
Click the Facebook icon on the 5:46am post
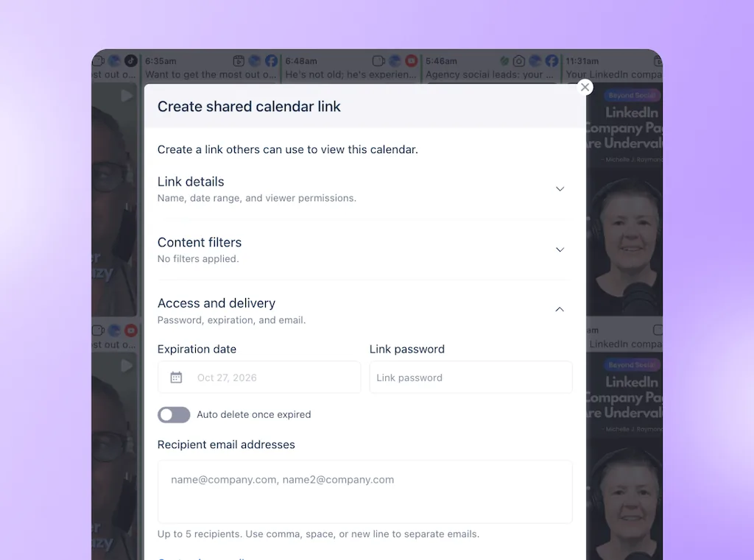tap(552, 60)
